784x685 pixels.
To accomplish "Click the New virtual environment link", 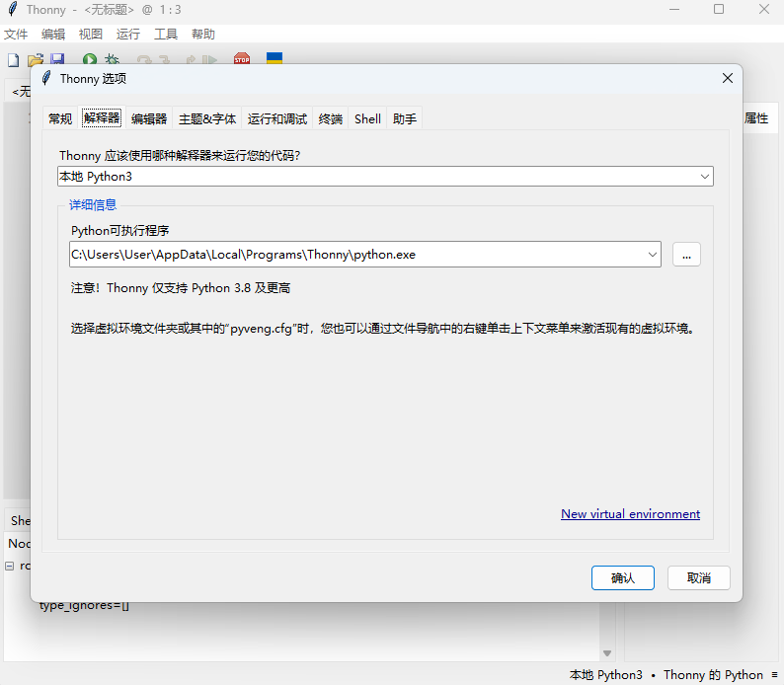I will click(x=630, y=514).
